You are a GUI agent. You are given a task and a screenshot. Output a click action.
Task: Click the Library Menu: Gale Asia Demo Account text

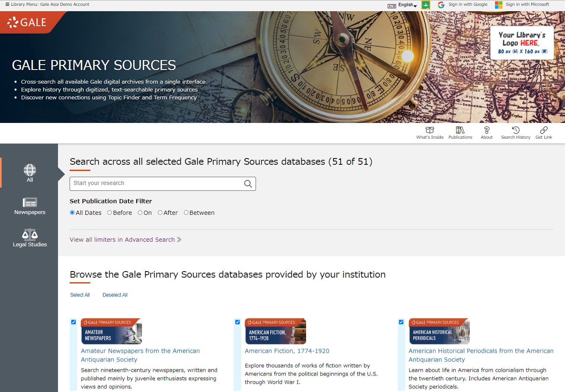50,5
